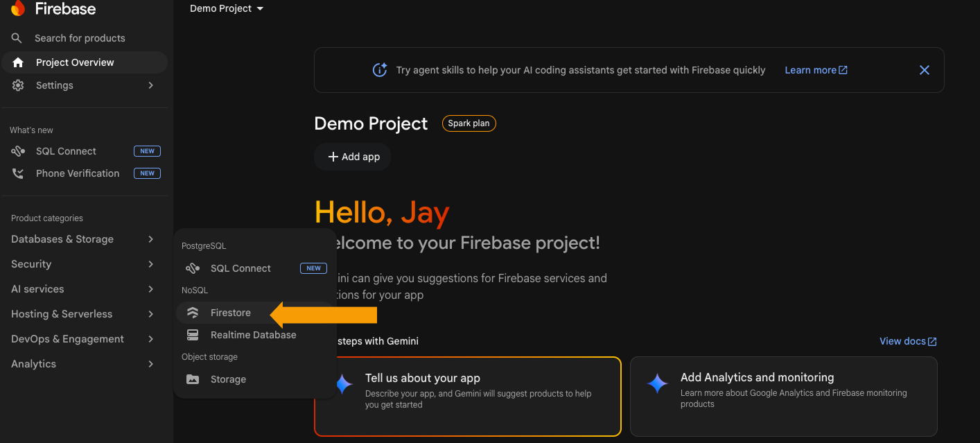The height and width of the screenshot is (443, 980).
Task: Select Realtime Database in the flyout
Action: point(254,335)
